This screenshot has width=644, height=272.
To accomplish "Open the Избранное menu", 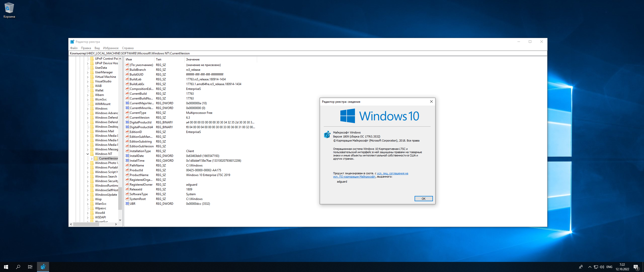I will 111,48.
